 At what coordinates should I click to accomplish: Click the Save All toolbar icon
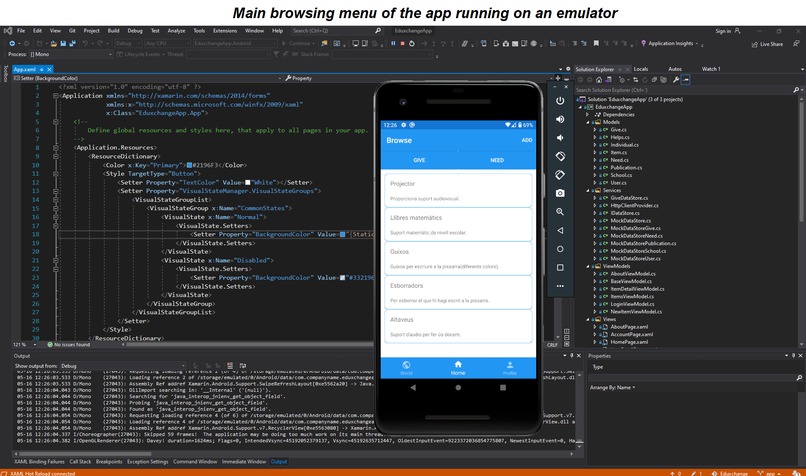(72, 44)
